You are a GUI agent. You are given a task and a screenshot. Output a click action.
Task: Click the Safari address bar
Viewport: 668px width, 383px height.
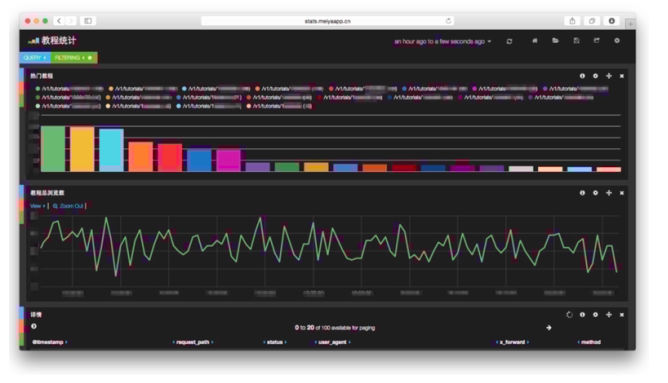pos(327,21)
